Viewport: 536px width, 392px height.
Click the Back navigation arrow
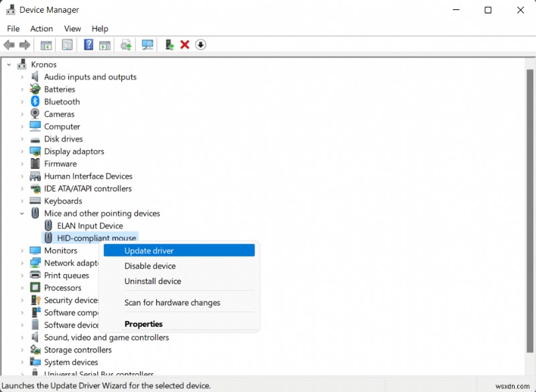[9, 44]
